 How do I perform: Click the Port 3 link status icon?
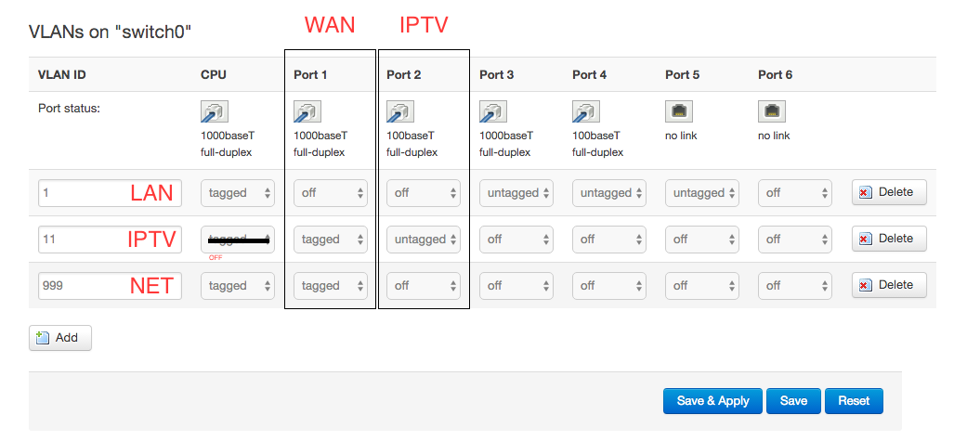[x=492, y=111]
